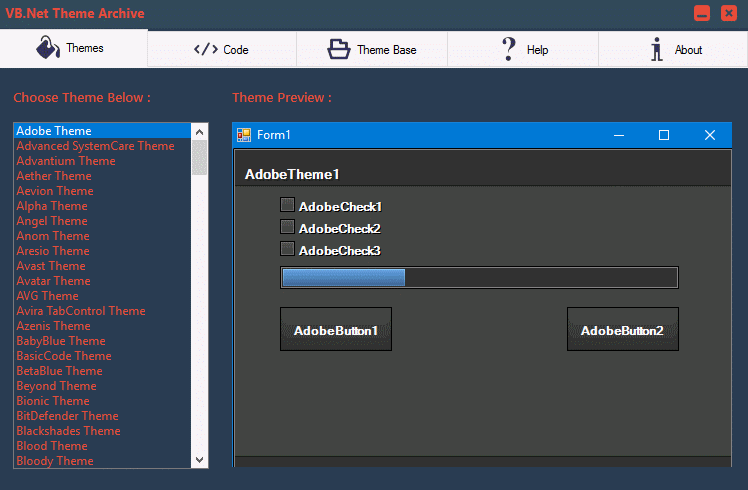Click the theme list scroll up arrow
The width and height of the screenshot is (748, 490).
point(199,132)
